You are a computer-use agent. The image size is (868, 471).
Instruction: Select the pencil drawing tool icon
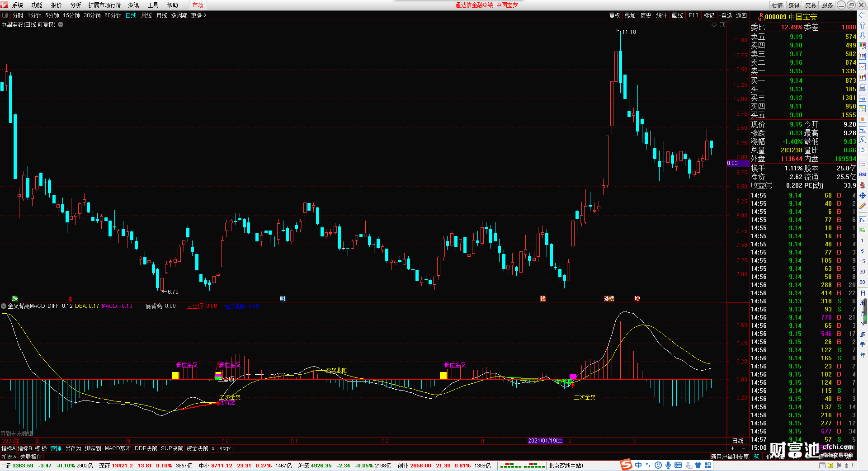863,206
